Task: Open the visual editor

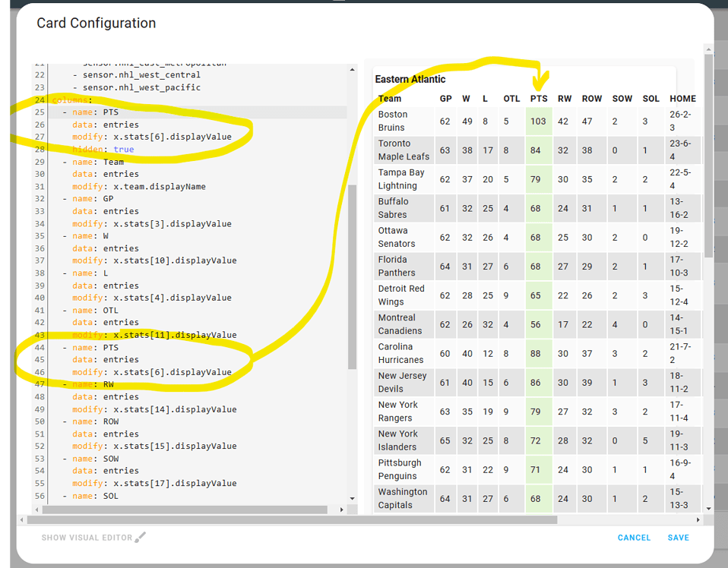Action: pyautogui.click(x=86, y=537)
